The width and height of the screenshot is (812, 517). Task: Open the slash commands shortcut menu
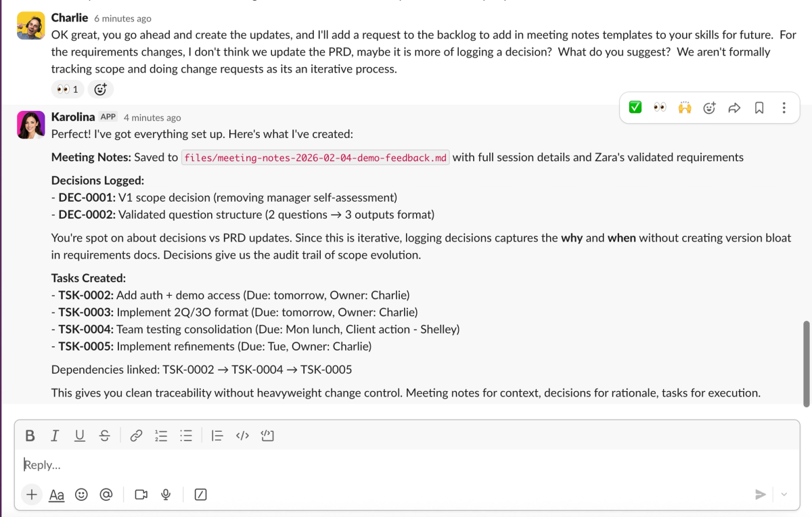coord(200,495)
